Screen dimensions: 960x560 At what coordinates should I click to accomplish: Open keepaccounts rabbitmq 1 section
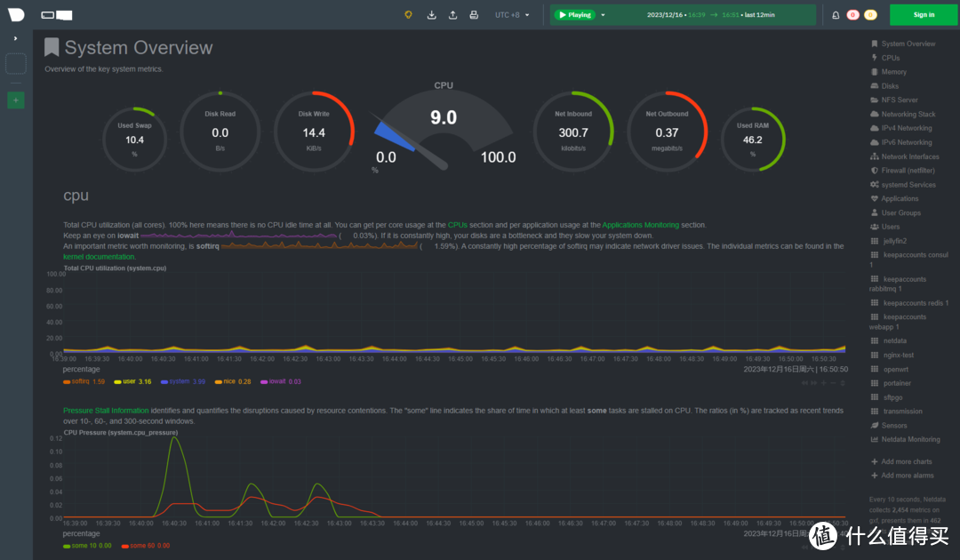pyautogui.click(x=899, y=284)
